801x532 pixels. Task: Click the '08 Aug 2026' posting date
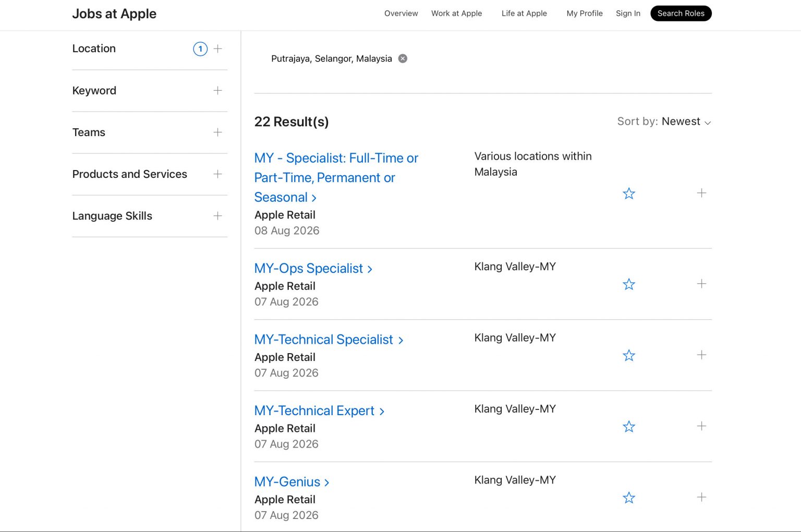pyautogui.click(x=287, y=231)
